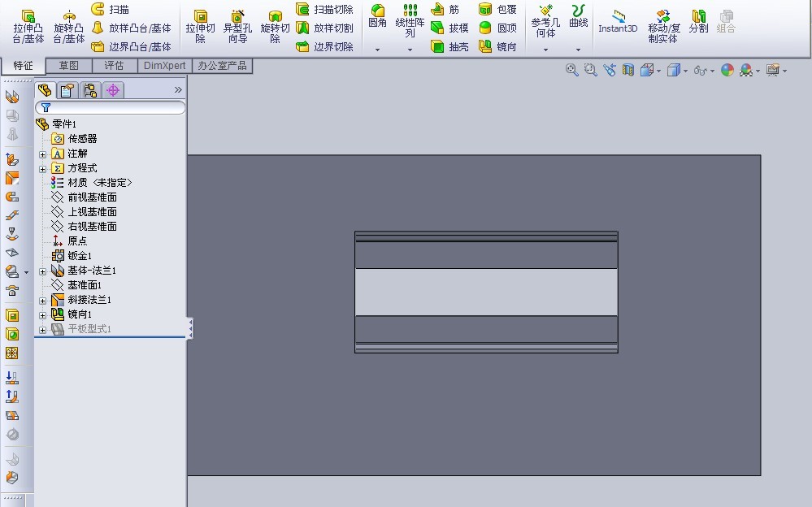Open the dropdown arrow under 参考几何体

click(x=546, y=50)
